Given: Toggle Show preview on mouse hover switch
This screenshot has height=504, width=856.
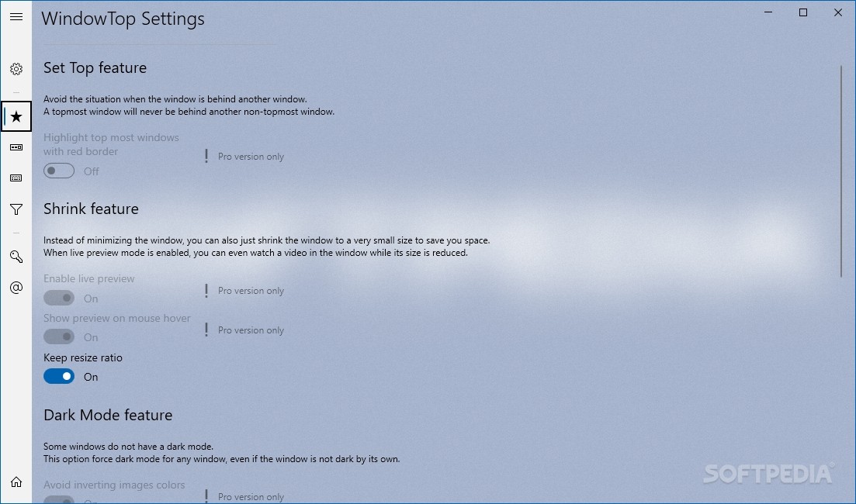Looking at the screenshot, I should coord(59,337).
